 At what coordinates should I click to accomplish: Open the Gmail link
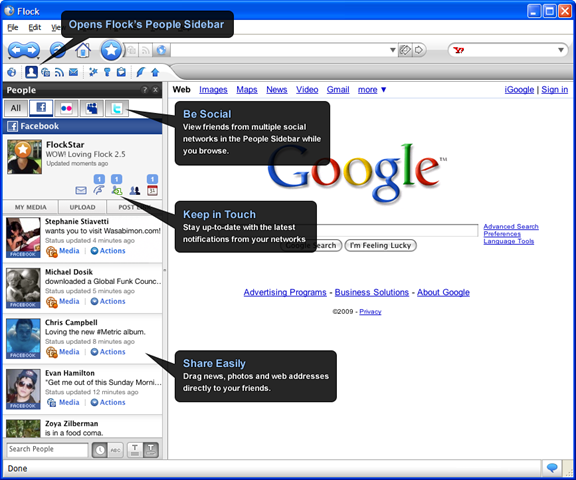[338, 90]
